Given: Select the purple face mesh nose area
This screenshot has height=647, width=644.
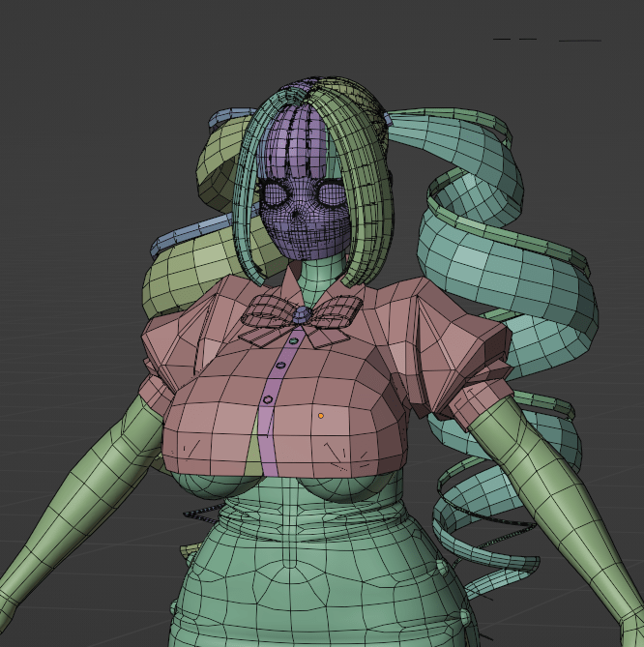Looking at the screenshot, I should (298, 215).
